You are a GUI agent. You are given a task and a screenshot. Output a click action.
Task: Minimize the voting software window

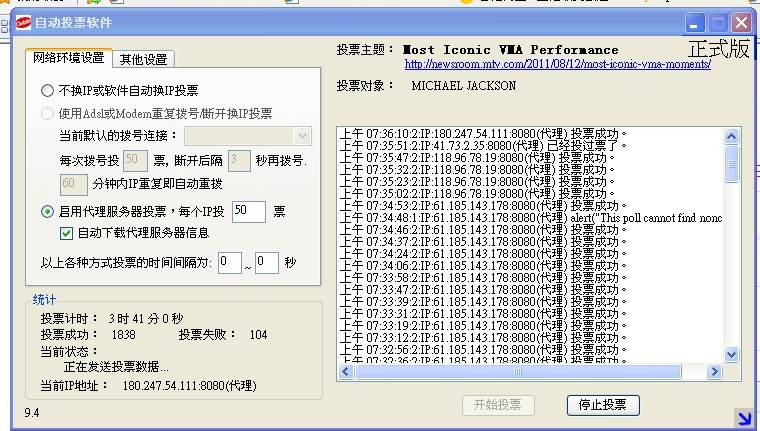(x=695, y=23)
